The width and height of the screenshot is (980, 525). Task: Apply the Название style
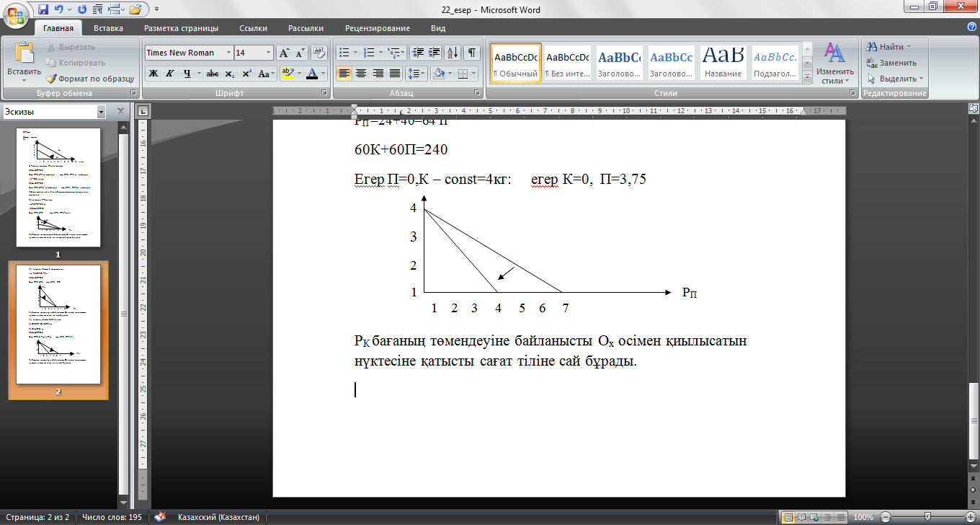(x=723, y=63)
